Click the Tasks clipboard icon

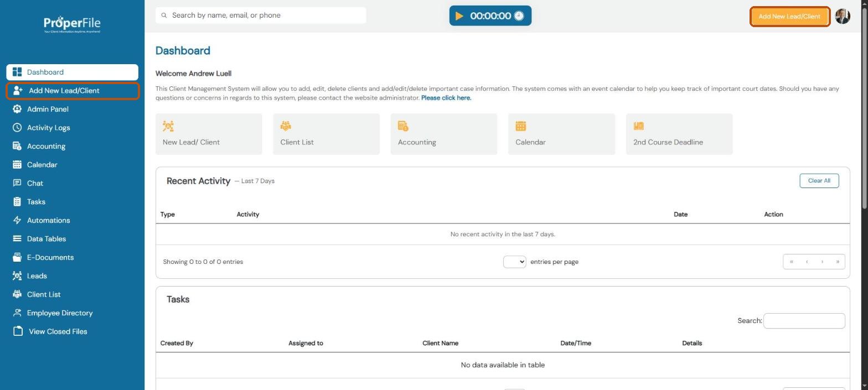[17, 201]
